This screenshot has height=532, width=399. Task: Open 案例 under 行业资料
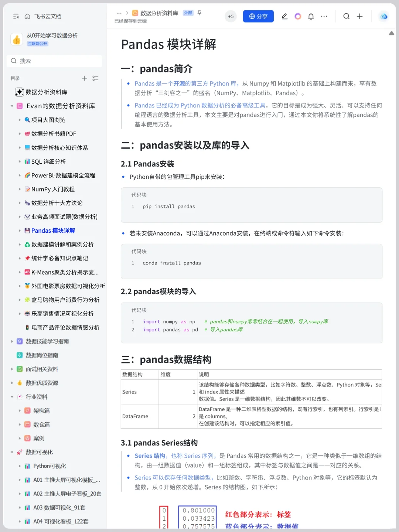click(x=39, y=439)
